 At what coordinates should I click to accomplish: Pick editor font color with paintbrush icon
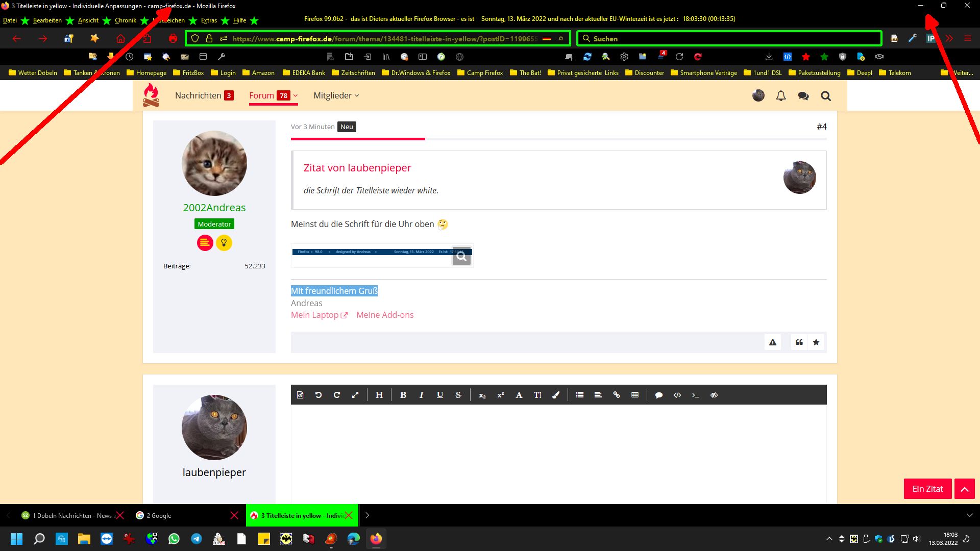tap(556, 395)
